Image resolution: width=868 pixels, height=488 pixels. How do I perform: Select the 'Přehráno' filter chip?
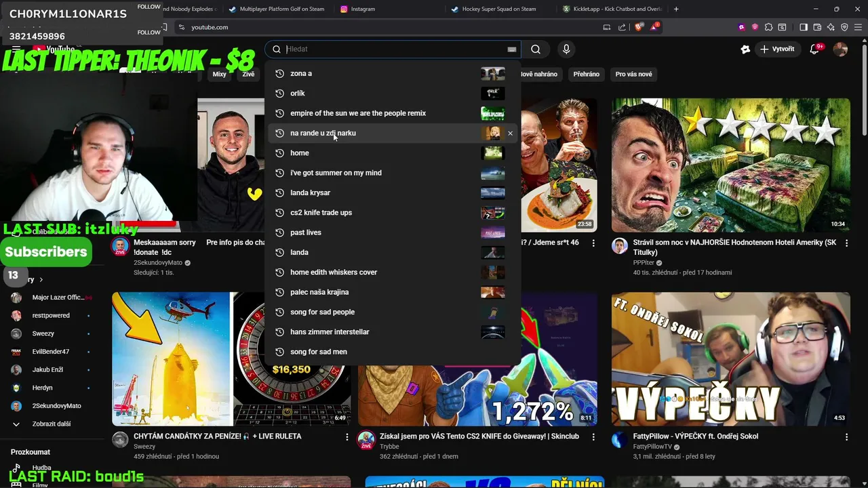click(587, 74)
